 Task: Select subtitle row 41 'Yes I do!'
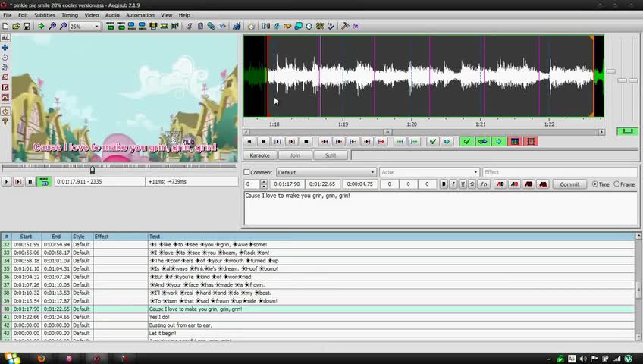[x=318, y=317]
